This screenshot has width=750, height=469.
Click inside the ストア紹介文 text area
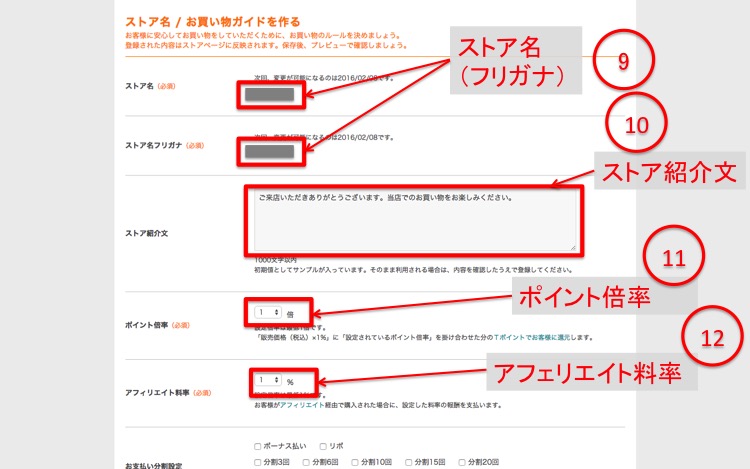click(415, 220)
